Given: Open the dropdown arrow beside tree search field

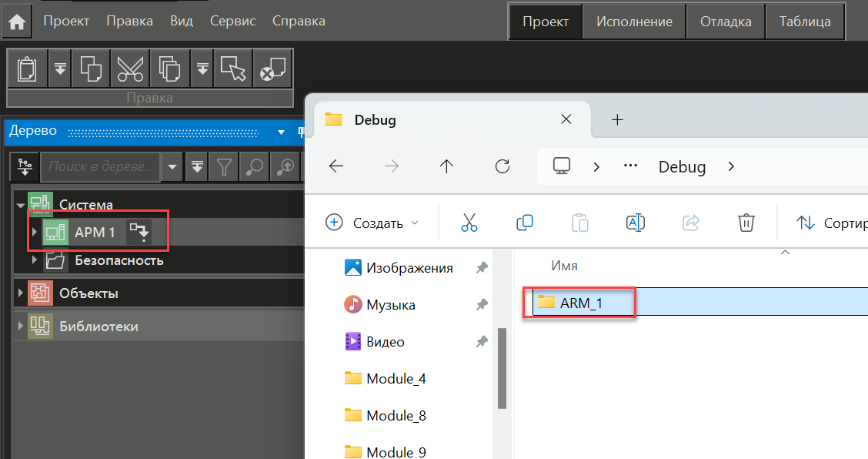Looking at the screenshot, I should click(x=172, y=166).
